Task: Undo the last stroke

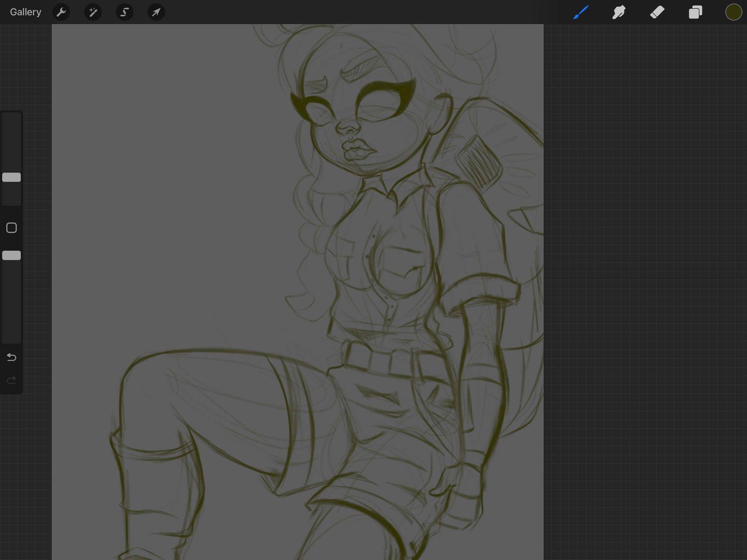Action: click(x=12, y=357)
